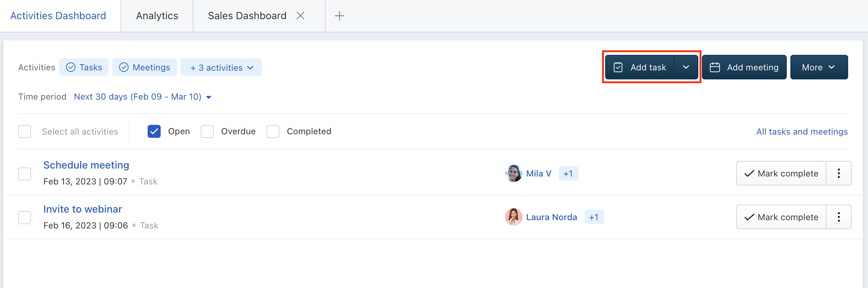The height and width of the screenshot is (288, 868).
Task: Change the Next 30 days time period
Action: (143, 97)
